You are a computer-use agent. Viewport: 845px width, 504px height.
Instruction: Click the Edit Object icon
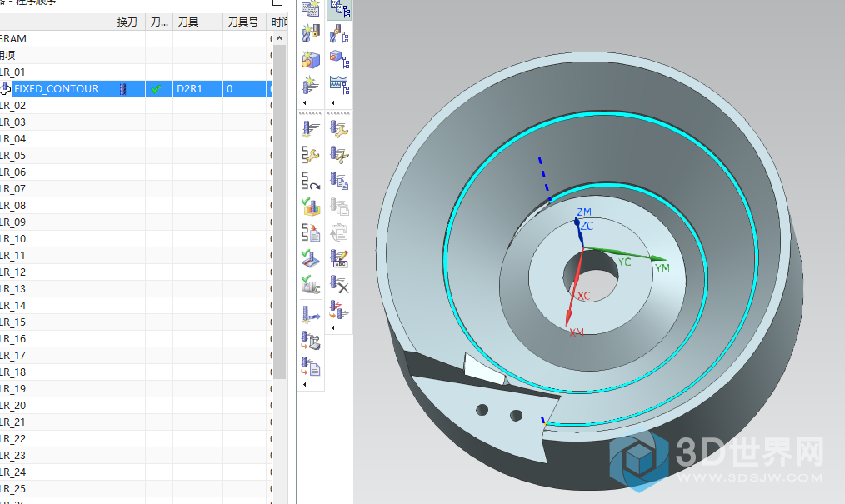coord(339,128)
